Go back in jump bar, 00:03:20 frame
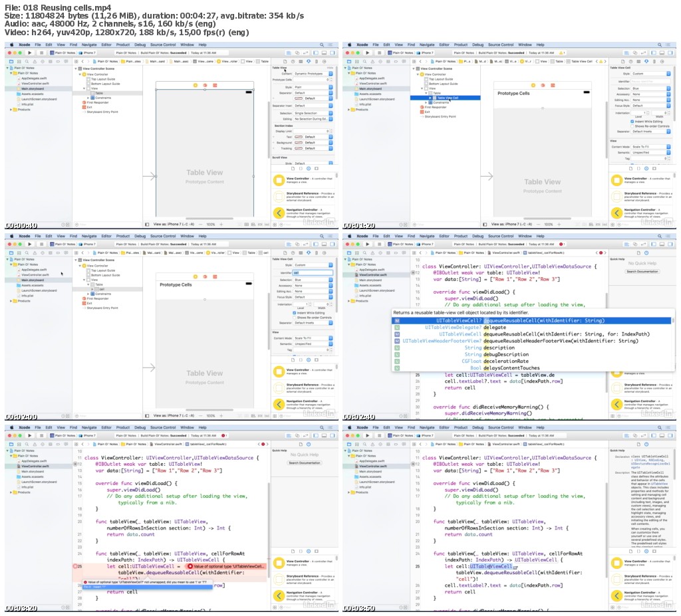 (x=82, y=444)
